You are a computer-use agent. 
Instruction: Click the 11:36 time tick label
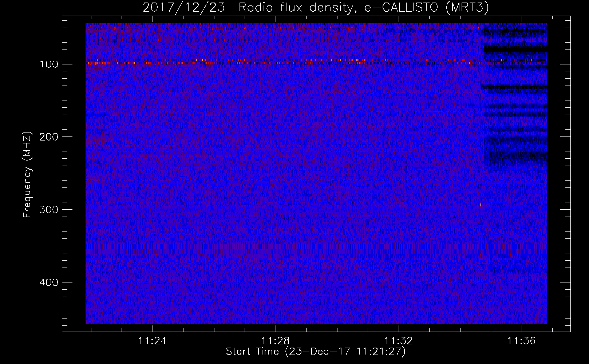[522, 341]
